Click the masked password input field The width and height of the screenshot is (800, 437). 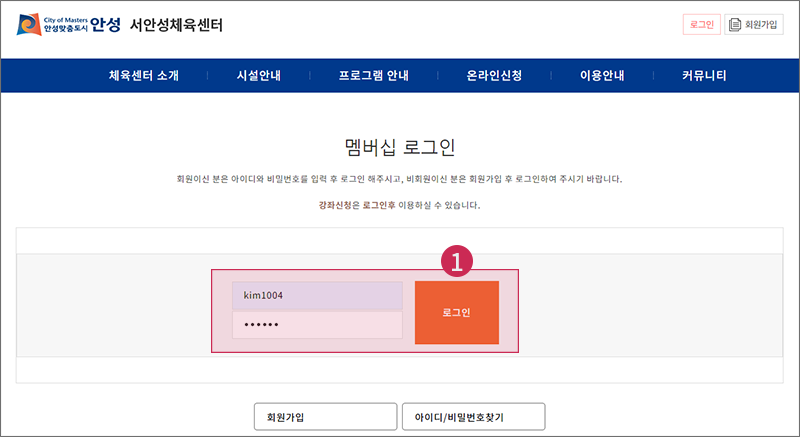click(x=317, y=324)
